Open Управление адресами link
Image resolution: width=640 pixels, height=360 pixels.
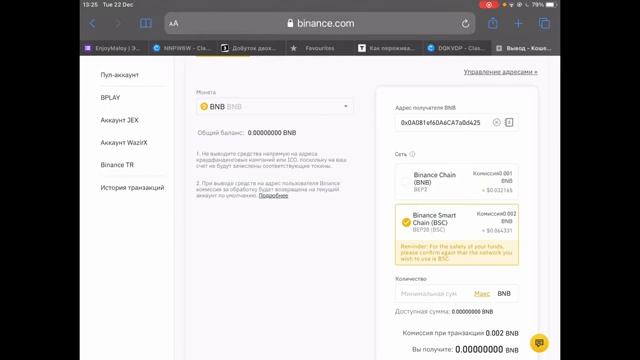pyautogui.click(x=500, y=72)
